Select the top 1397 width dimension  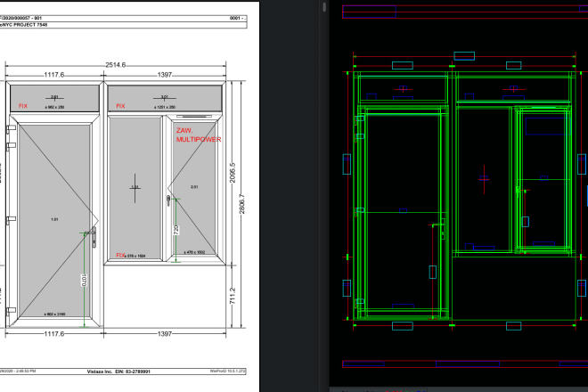point(164,75)
